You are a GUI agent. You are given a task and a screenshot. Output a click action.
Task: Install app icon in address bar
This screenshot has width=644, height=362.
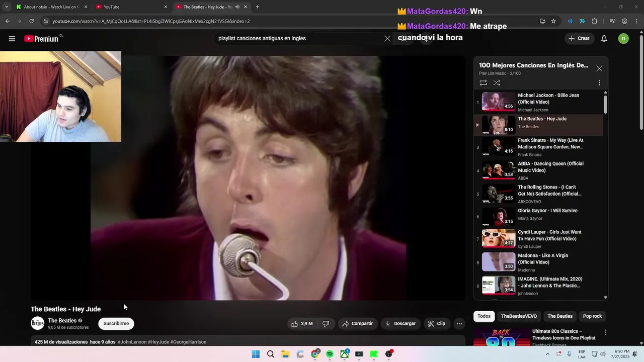point(542,21)
